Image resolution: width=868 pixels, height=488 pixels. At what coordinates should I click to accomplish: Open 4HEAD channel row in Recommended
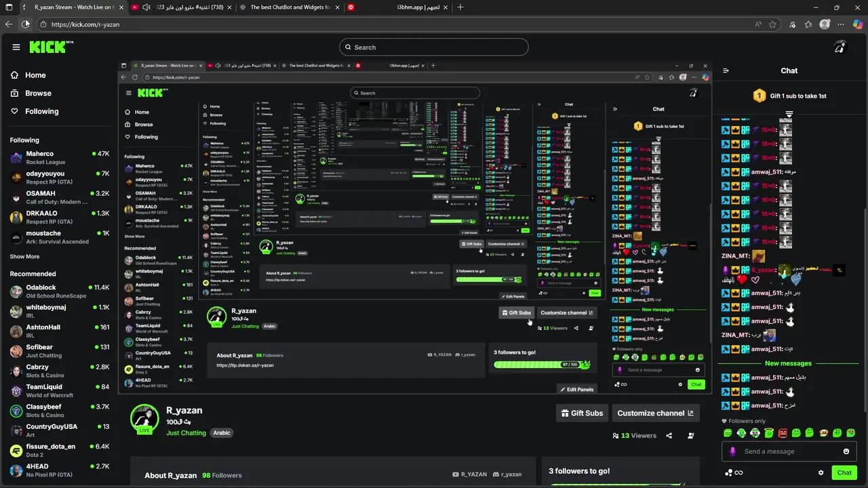(60, 470)
